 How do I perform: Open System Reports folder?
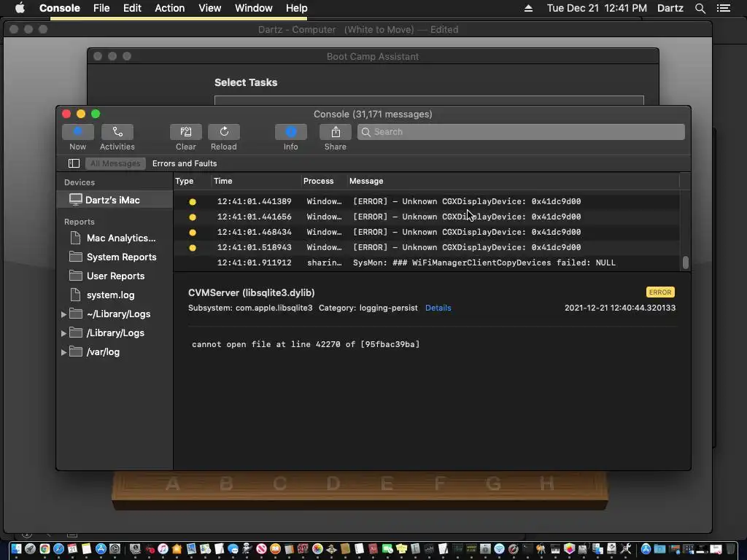click(x=115, y=257)
